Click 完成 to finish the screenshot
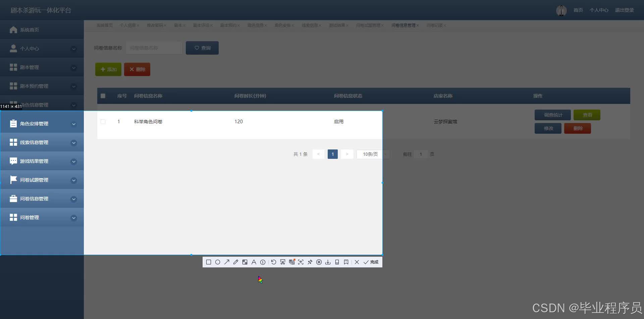The height and width of the screenshot is (319, 644). coord(371,262)
